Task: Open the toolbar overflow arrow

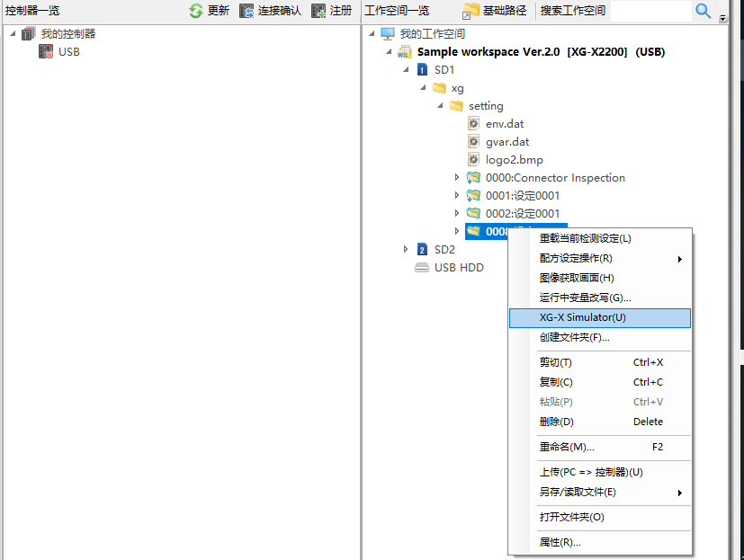Action: pyautogui.click(x=722, y=19)
